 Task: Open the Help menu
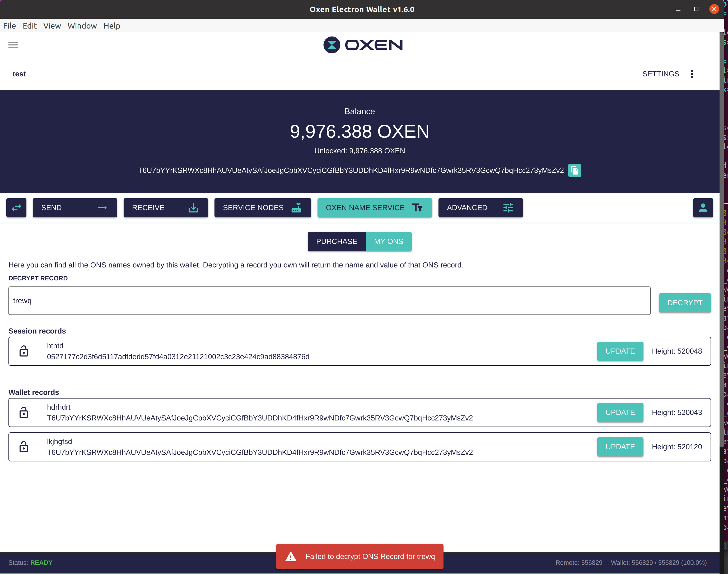[x=111, y=26]
